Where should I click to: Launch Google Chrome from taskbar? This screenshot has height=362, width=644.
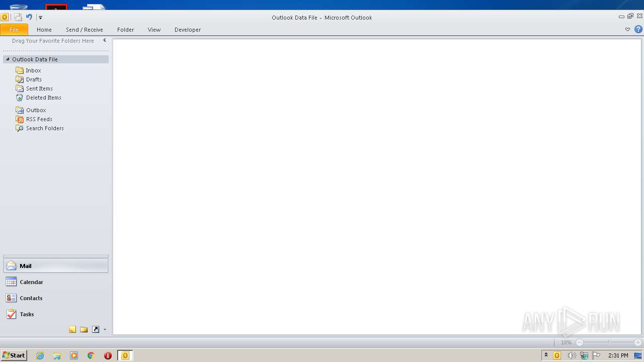point(91,355)
